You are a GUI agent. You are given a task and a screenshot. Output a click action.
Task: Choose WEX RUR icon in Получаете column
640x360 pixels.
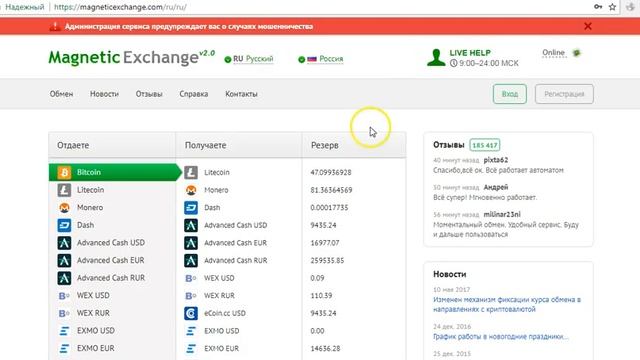191,296
